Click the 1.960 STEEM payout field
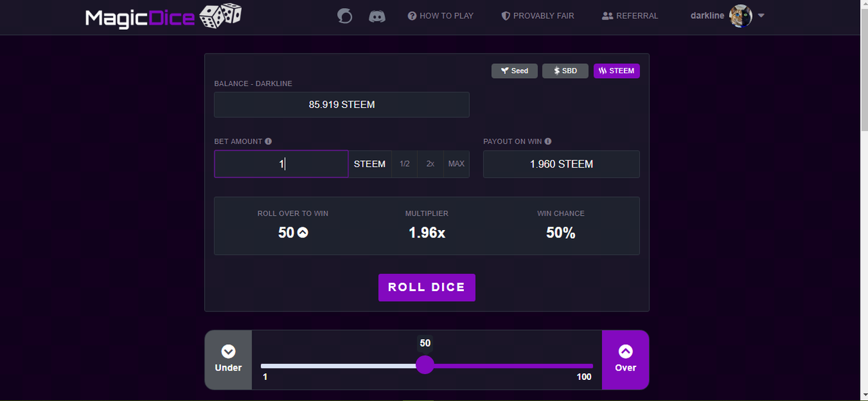The width and height of the screenshot is (868, 401). pos(561,164)
